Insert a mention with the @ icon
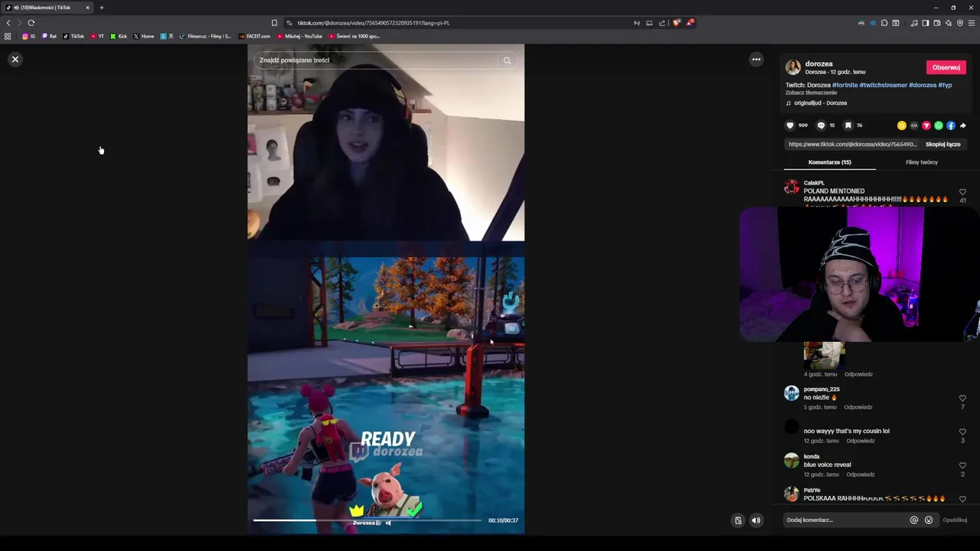 pos(913,520)
